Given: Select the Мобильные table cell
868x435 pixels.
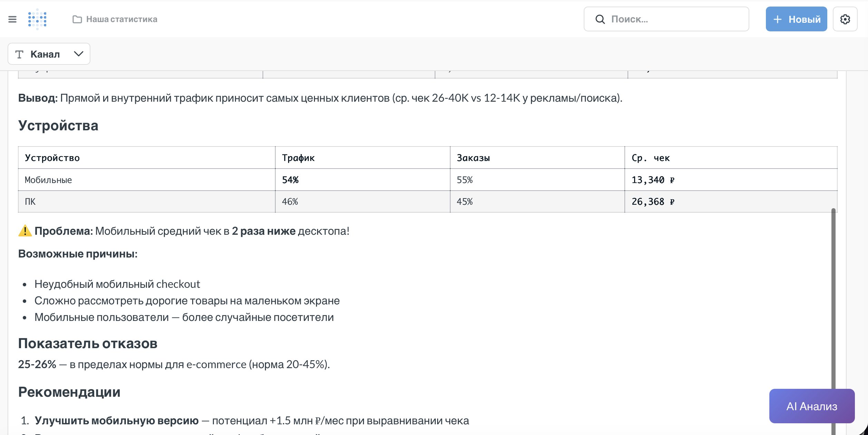Looking at the screenshot, I should point(48,180).
